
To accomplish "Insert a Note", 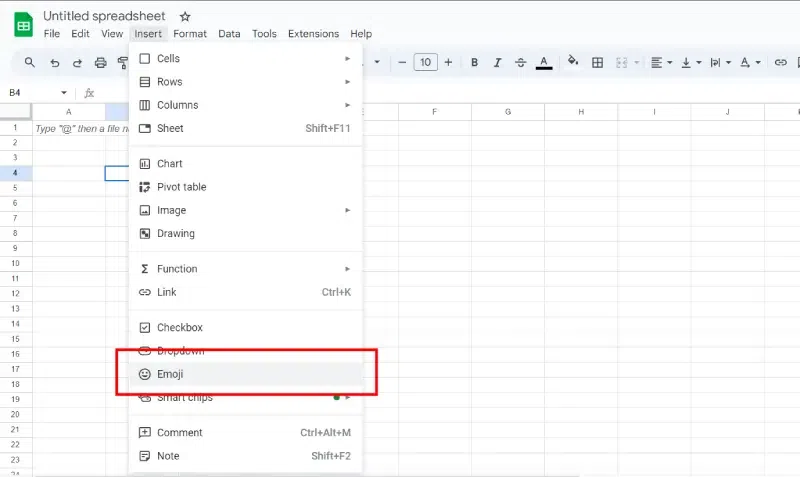I will pyautogui.click(x=245, y=456).
